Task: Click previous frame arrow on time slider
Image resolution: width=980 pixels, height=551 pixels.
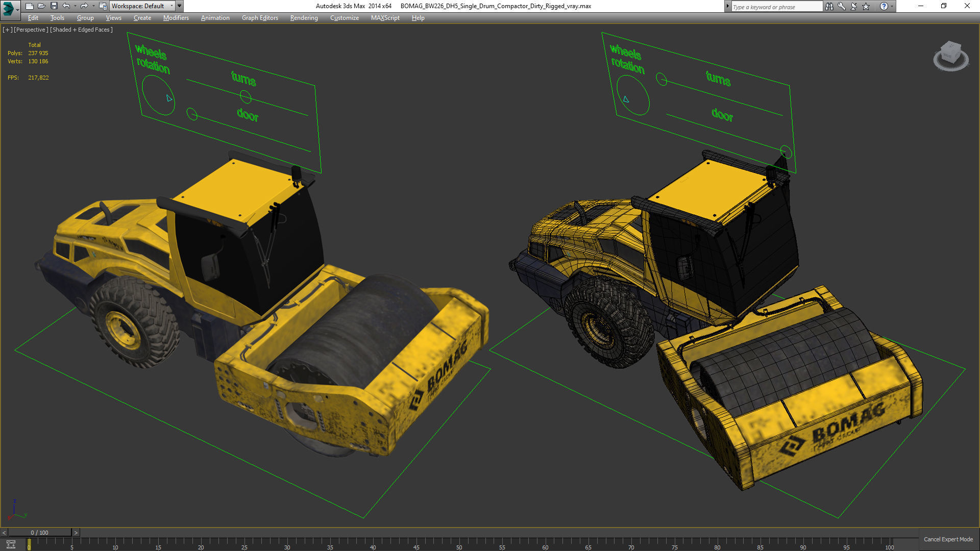Action: [4, 533]
